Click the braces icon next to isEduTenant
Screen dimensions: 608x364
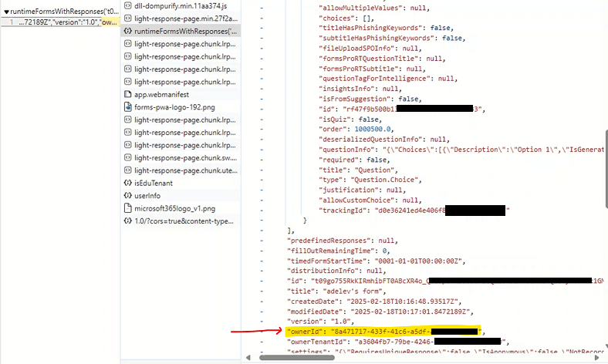[x=127, y=183]
